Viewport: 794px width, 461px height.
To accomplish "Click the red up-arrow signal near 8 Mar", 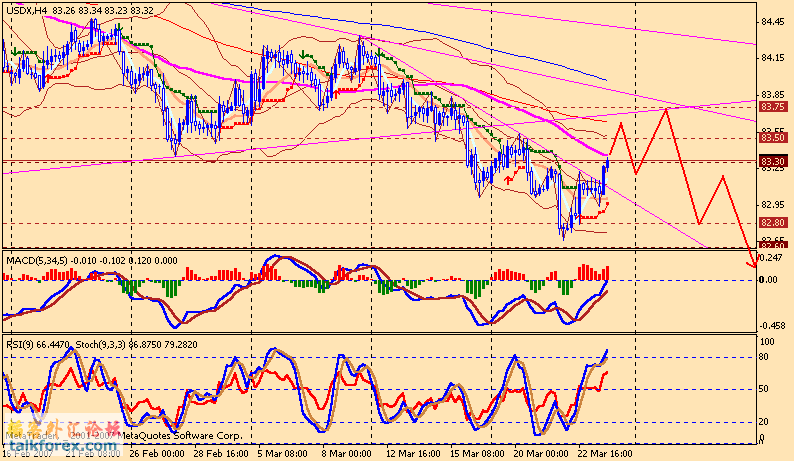I will point(336,93).
